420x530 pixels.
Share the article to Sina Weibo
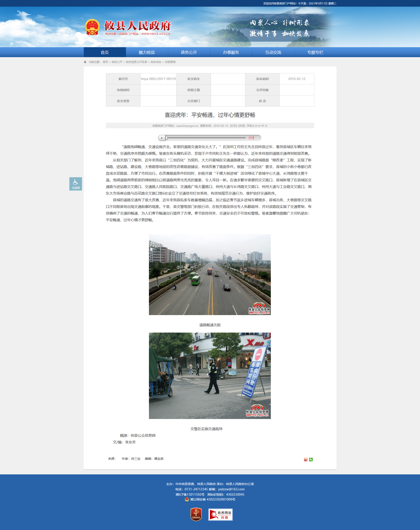point(306,460)
